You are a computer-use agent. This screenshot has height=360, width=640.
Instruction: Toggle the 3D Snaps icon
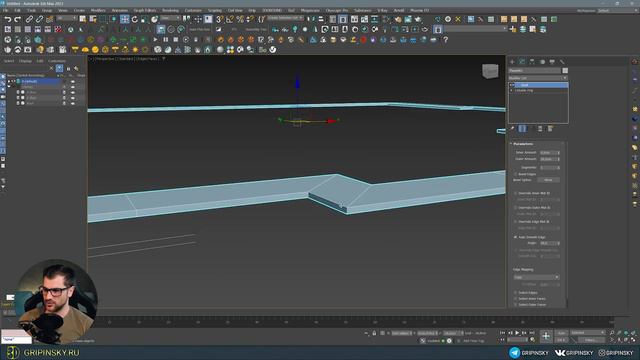pos(220,19)
